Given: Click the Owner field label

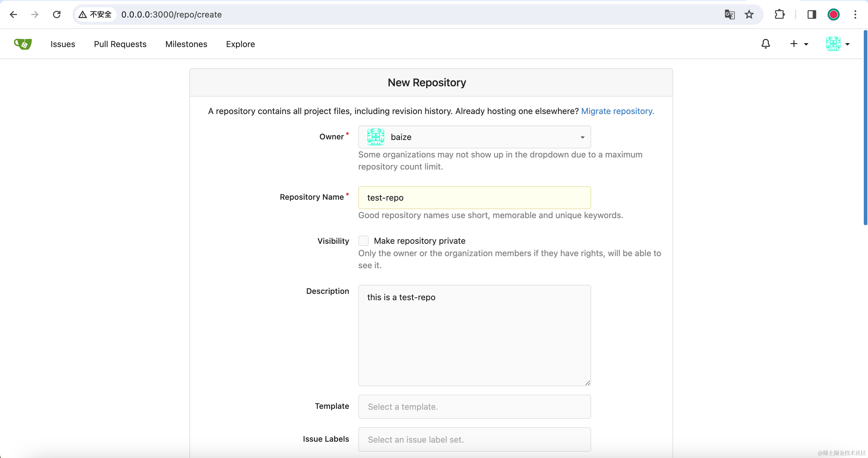Looking at the screenshot, I should pos(331,136).
